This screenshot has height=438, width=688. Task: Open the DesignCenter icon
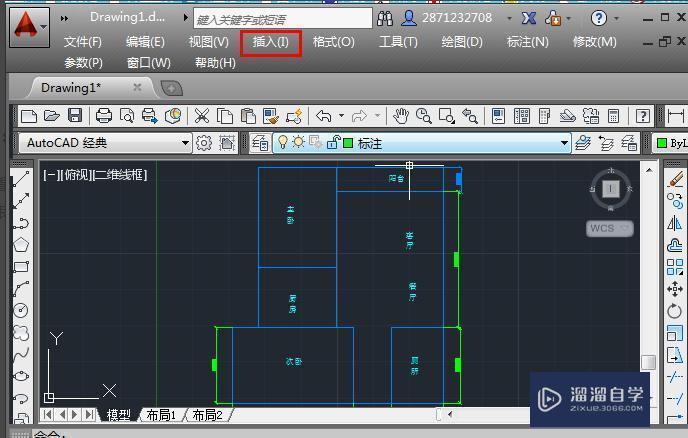522,116
